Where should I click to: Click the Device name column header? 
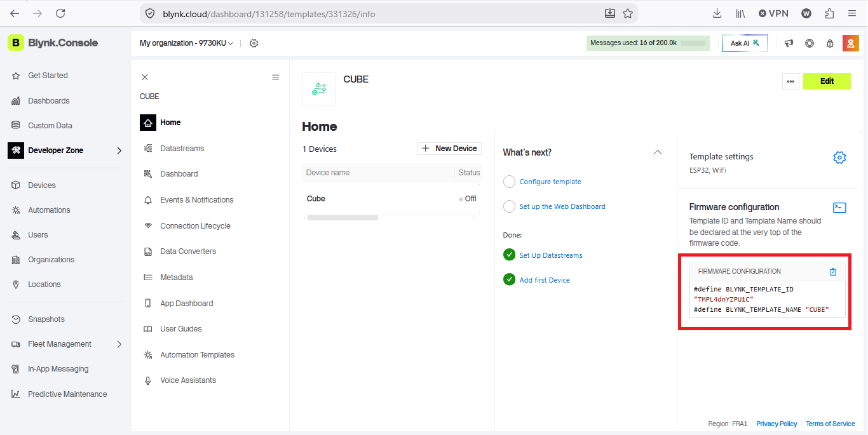pyautogui.click(x=328, y=173)
